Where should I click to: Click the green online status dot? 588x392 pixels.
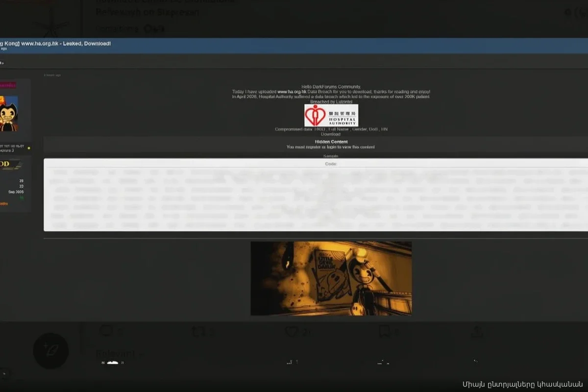(x=29, y=147)
